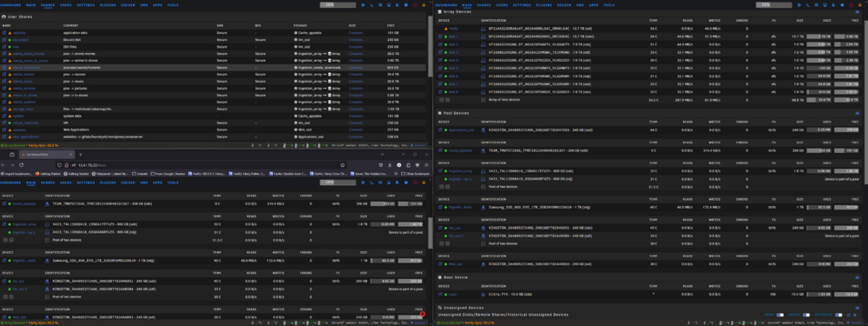
Task: Reload page in the Firefox window
Action: coord(21,164)
